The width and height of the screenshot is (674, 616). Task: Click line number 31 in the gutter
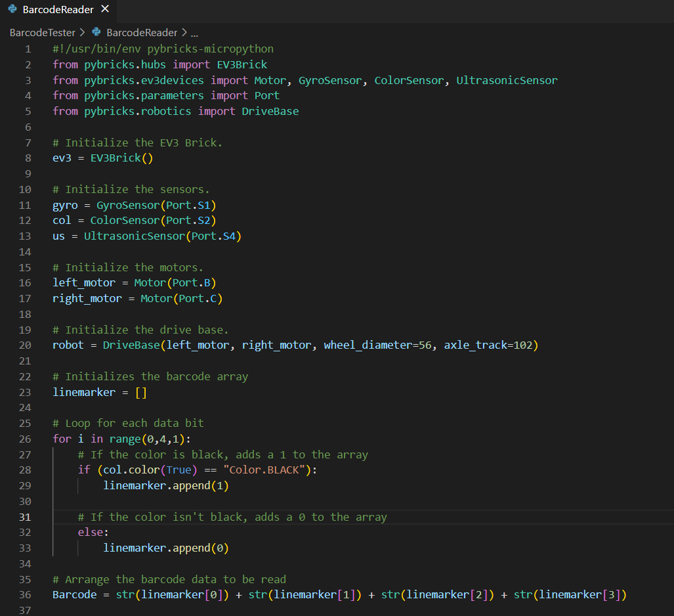(25, 517)
